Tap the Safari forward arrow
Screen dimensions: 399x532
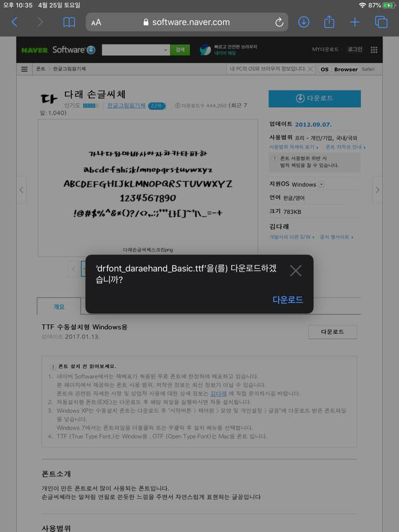[x=40, y=22]
